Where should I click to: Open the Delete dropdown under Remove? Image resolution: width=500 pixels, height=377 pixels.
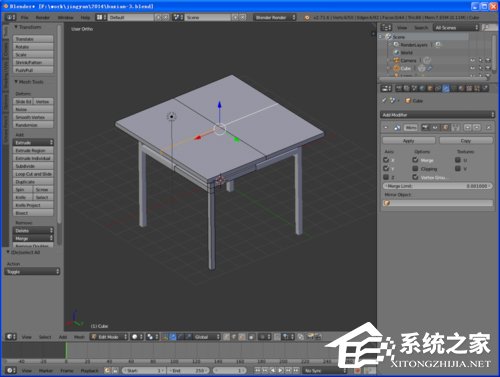point(33,230)
